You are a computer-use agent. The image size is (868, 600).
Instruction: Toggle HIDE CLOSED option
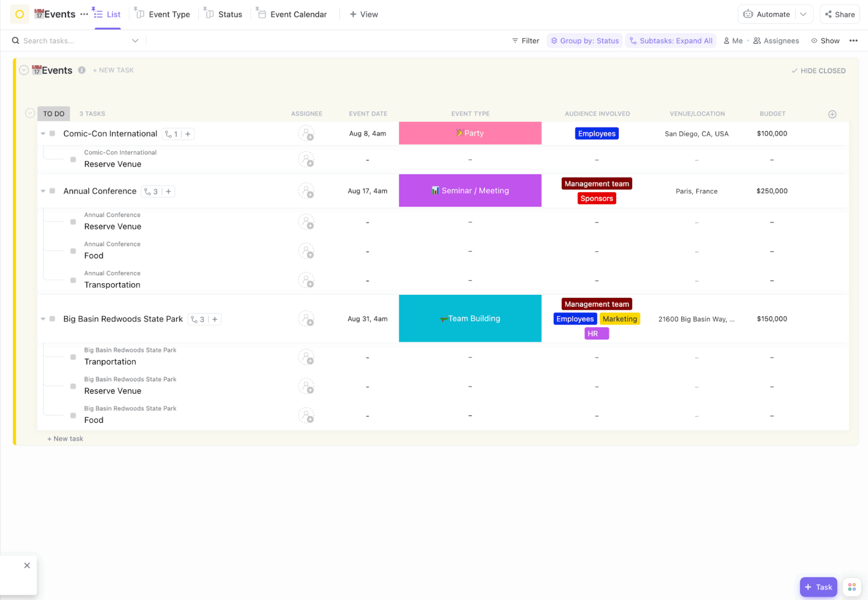click(818, 71)
